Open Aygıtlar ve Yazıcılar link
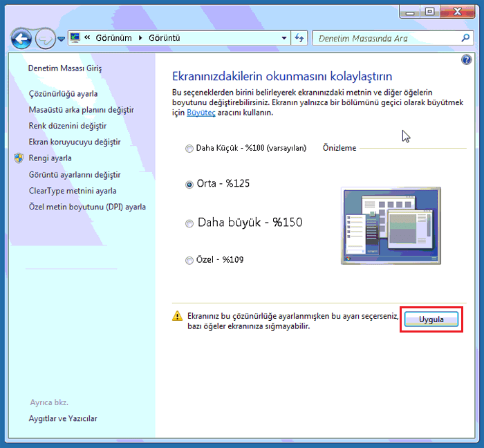 (63, 418)
